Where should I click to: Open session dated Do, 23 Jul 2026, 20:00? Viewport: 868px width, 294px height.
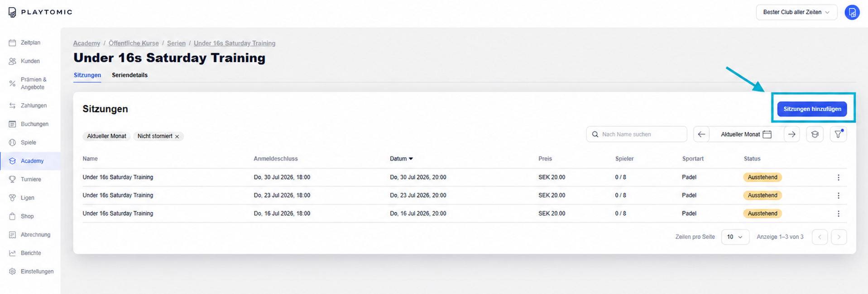[418, 195]
